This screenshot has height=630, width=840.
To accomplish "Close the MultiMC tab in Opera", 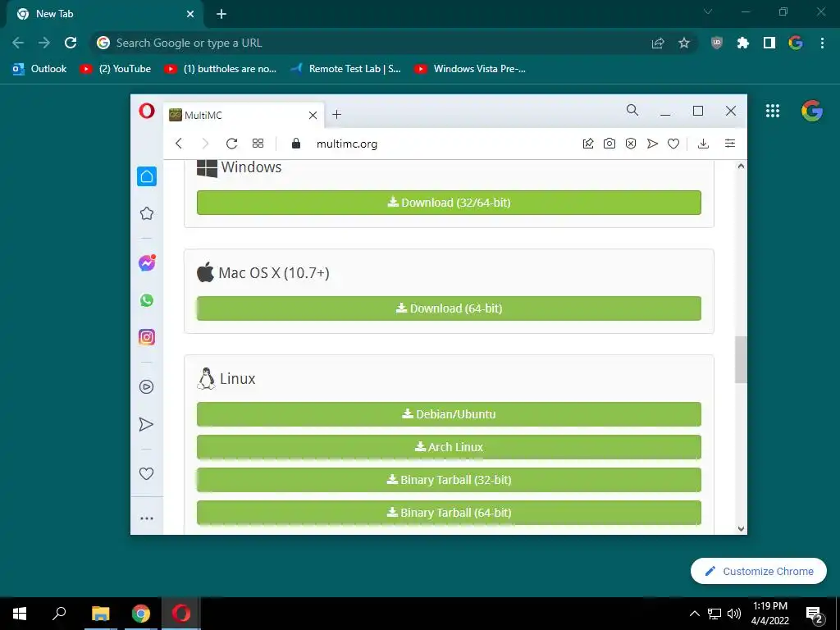I will pos(313,115).
